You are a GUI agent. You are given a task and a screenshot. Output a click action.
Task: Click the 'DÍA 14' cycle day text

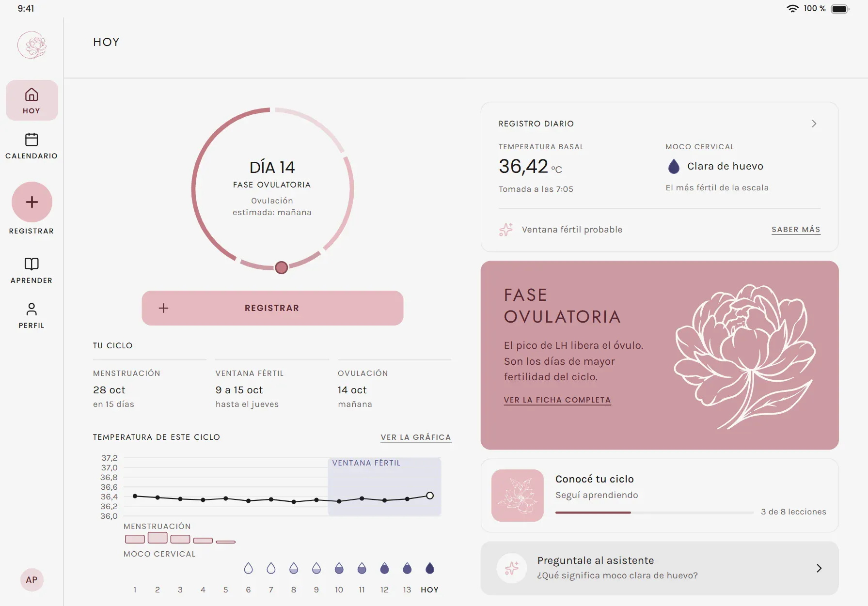[x=272, y=167]
